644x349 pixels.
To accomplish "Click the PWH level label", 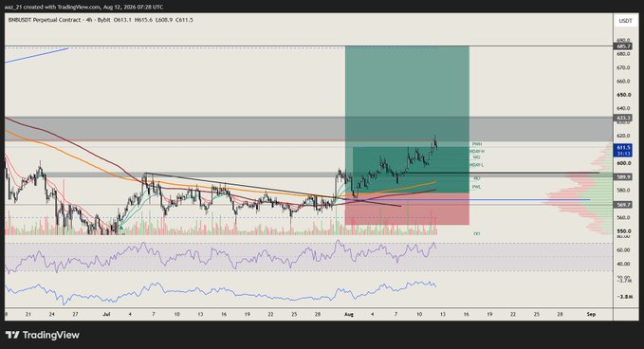I will point(477,144).
